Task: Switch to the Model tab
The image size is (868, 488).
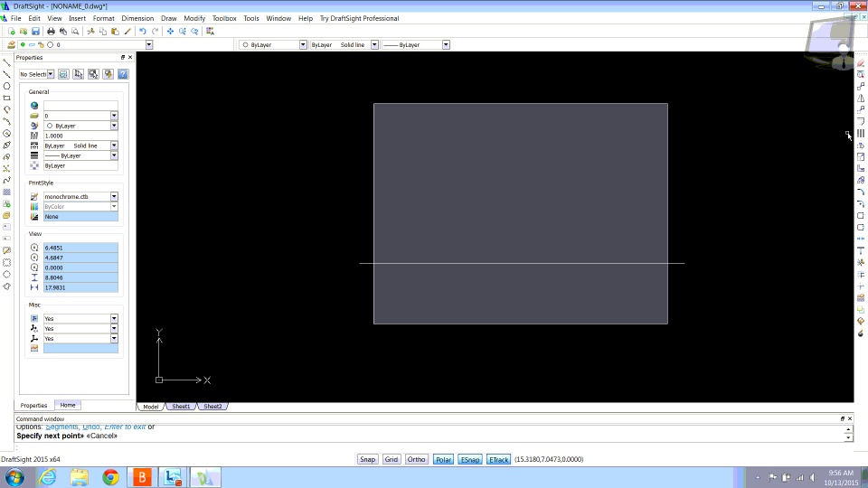Action: (151, 407)
